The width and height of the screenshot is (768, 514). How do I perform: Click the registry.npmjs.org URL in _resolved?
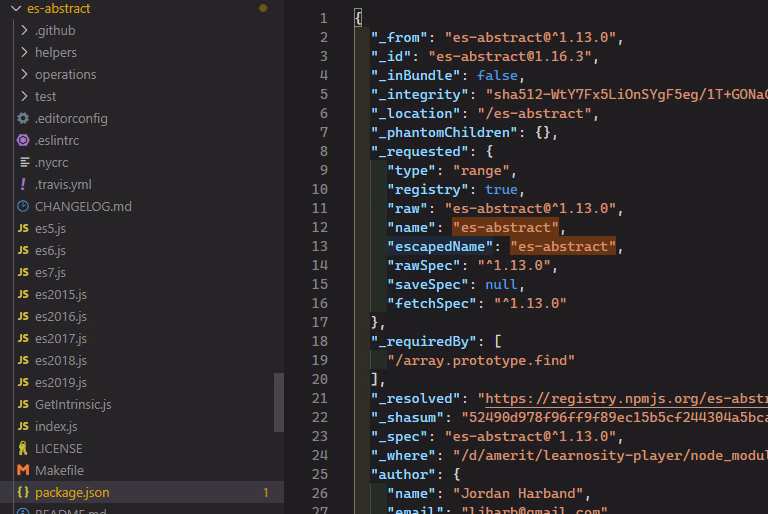pos(620,398)
